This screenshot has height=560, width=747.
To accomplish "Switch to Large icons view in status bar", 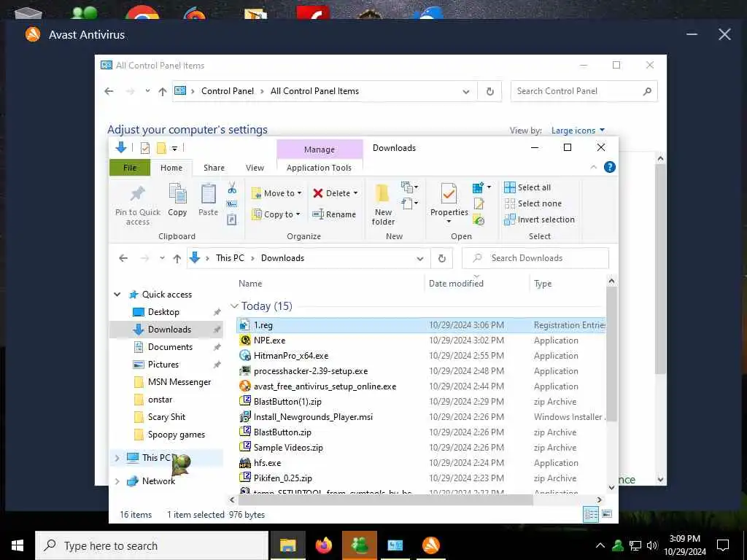I will pyautogui.click(x=607, y=514).
